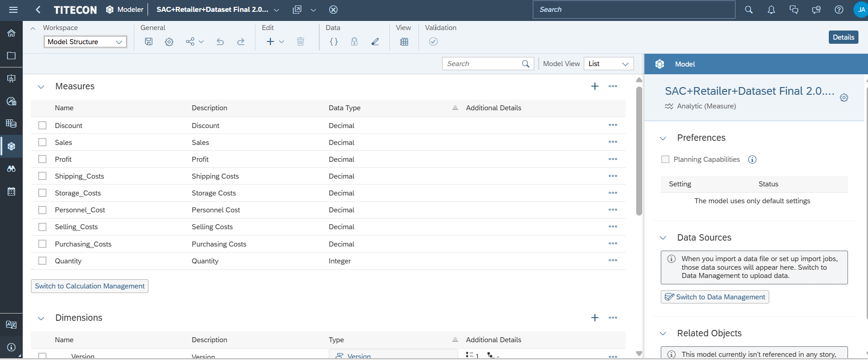Click the Save model icon
Viewport: 868px width, 360px height.
pos(148,41)
